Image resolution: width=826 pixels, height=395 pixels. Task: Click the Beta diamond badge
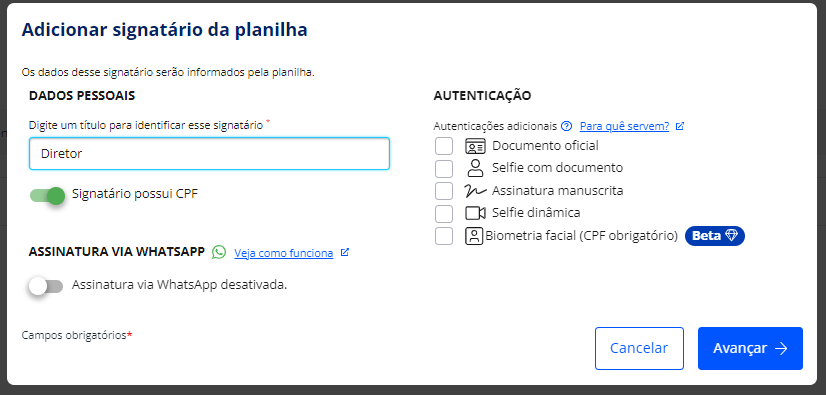(x=714, y=236)
